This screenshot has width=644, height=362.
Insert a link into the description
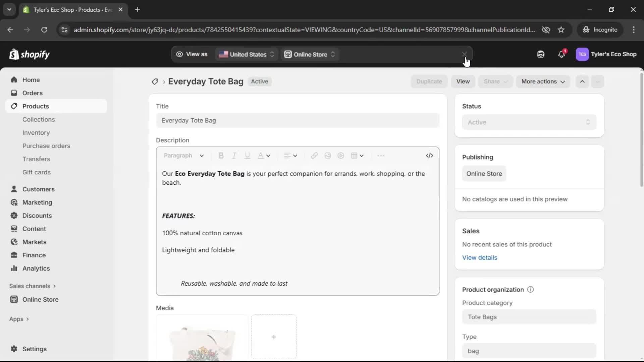pyautogui.click(x=314, y=156)
